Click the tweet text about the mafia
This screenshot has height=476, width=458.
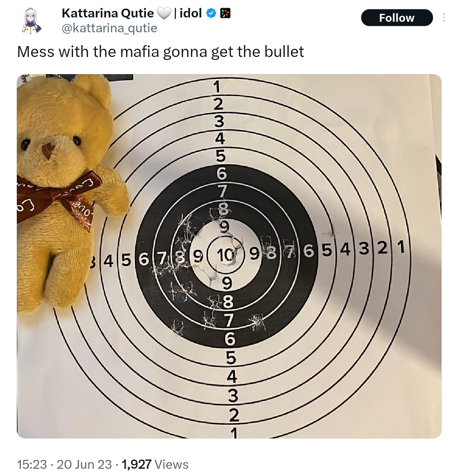point(160,52)
